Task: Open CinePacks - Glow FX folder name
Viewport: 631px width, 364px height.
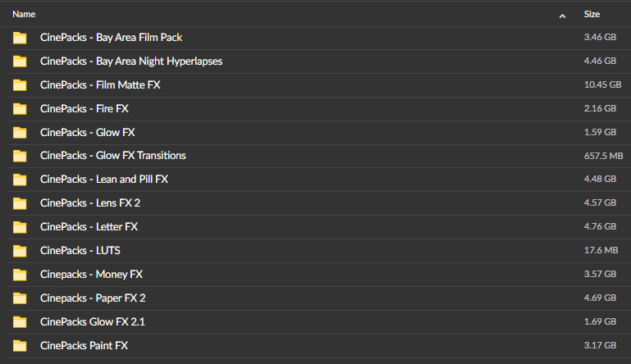Action: click(x=87, y=132)
